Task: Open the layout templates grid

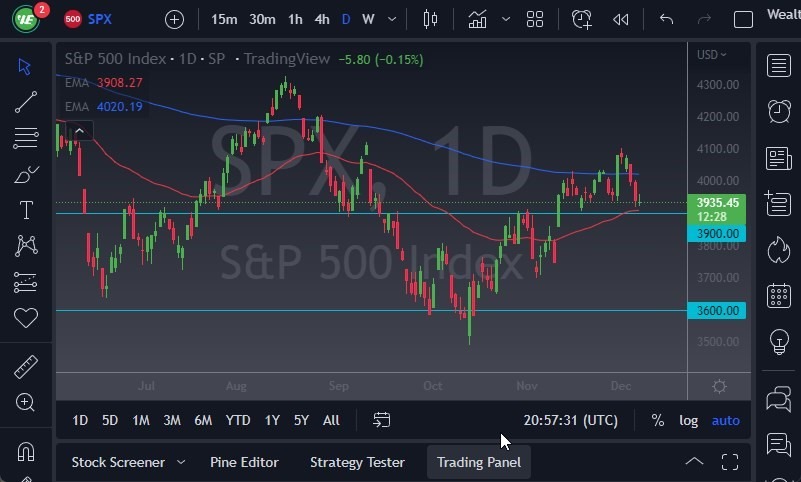Action: point(535,19)
